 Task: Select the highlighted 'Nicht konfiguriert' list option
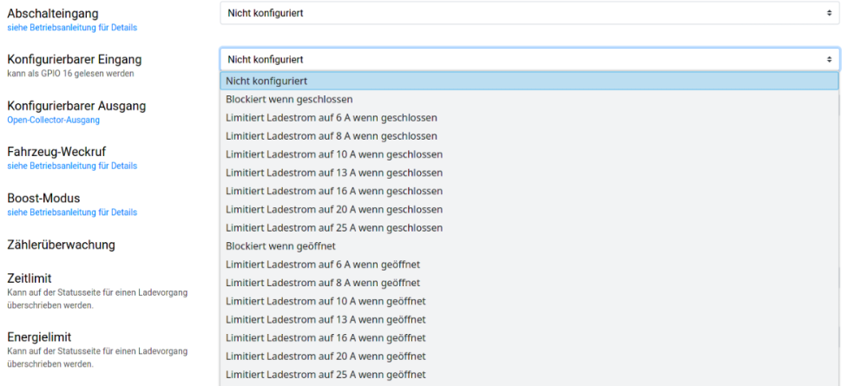click(529, 81)
